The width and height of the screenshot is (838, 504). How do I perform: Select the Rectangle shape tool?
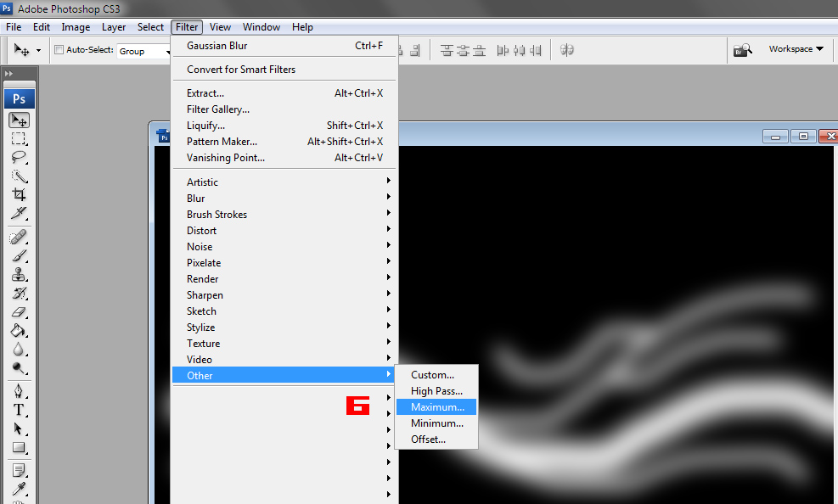[x=19, y=447]
